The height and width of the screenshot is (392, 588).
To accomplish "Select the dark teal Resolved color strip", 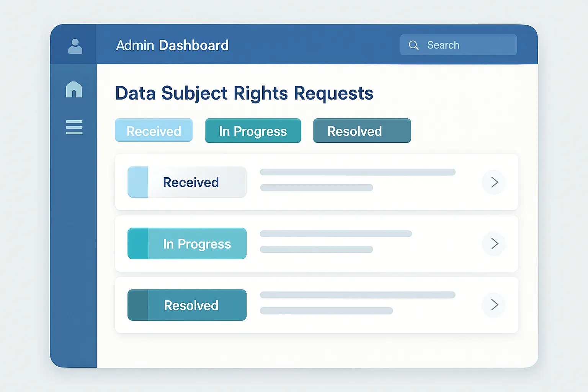I will coord(138,305).
